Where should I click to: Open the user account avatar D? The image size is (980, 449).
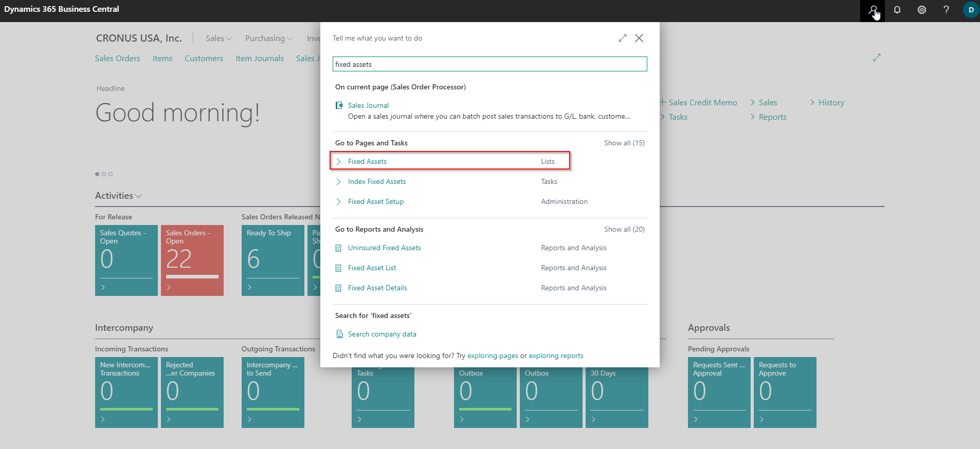click(x=971, y=10)
